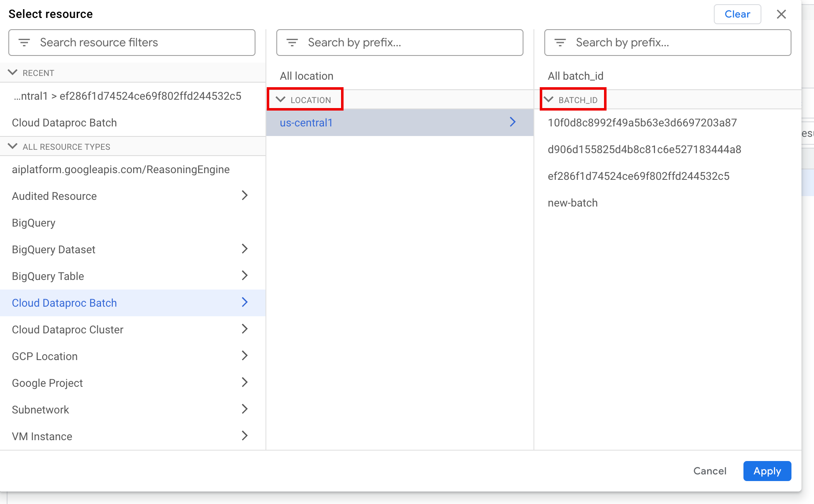The image size is (814, 504).
Task: Click arrow beside VM Instance
Action: pyautogui.click(x=245, y=436)
